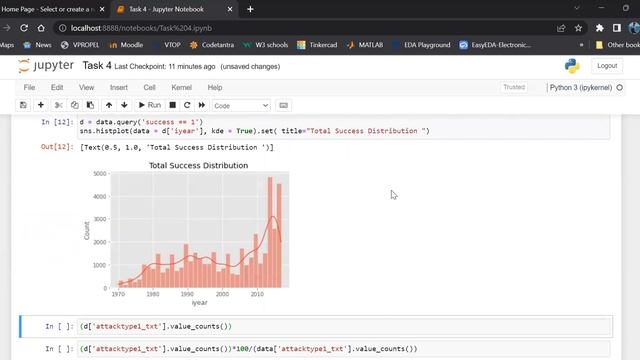Copy selected cells icon in the toolbar
This screenshot has width=640, height=360.
click(75, 105)
